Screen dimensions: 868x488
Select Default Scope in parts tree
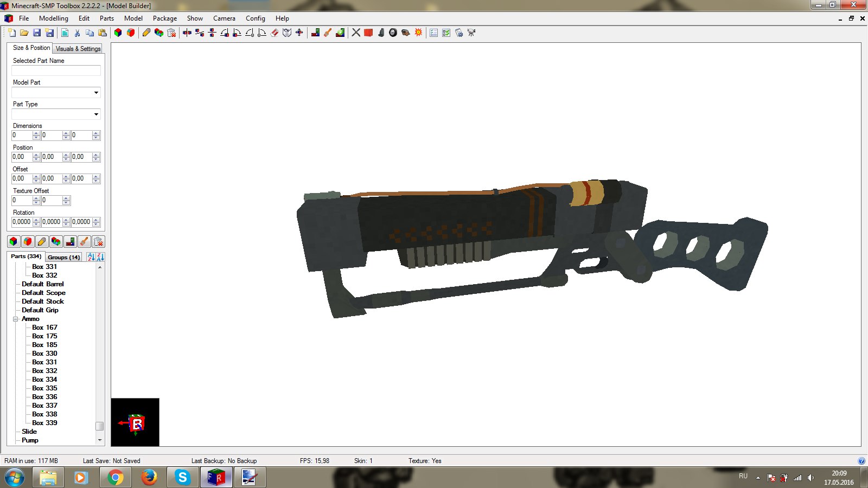43,293
